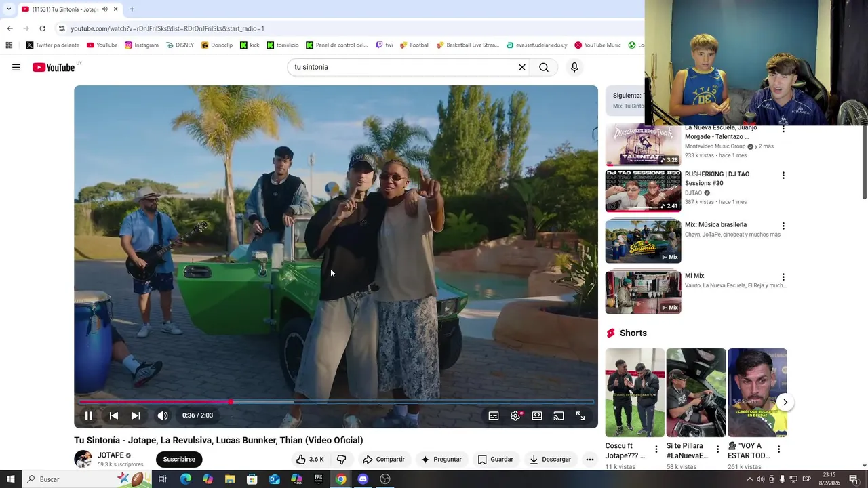Like the video (3.6 K)
This screenshot has width=868, height=488.
[x=310, y=459]
